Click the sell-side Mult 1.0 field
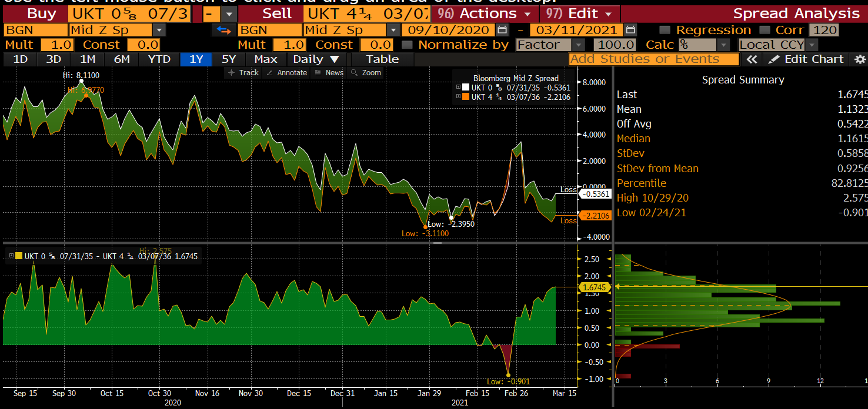The image size is (868, 409). 291,45
